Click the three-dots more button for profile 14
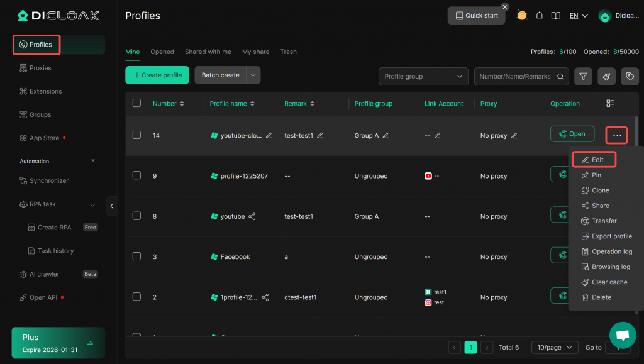This screenshot has width=644, height=364. 617,135
